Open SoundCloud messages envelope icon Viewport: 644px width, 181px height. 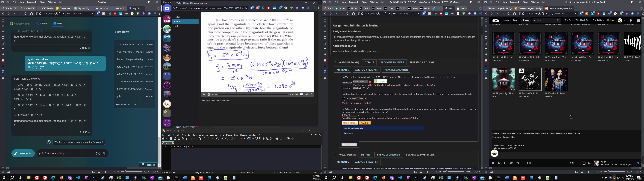pyautogui.click(x=638, y=20)
